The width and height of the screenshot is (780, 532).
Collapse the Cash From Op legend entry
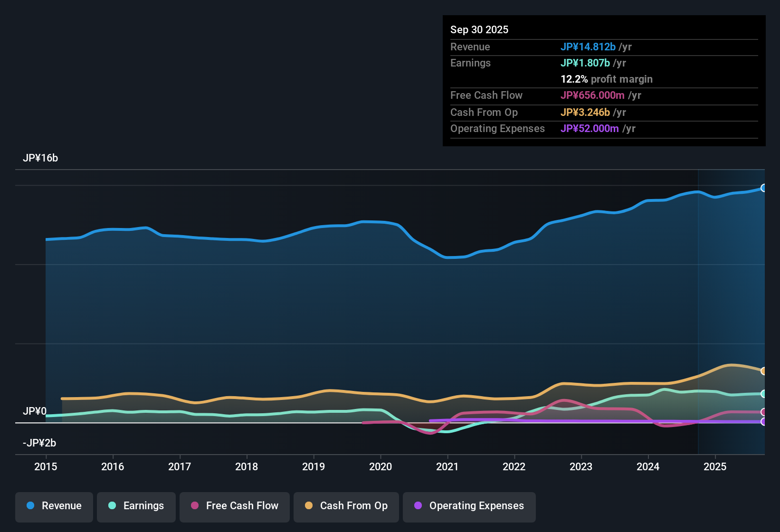346,506
